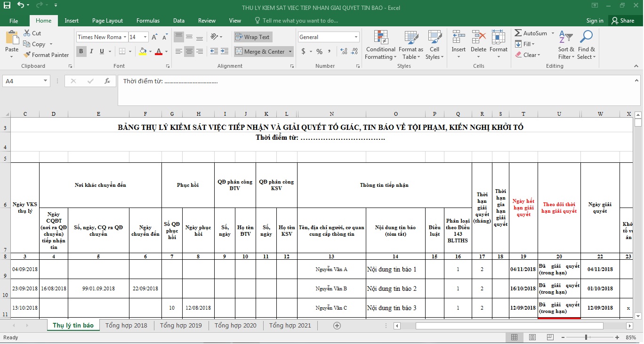The height and width of the screenshot is (344, 644).
Task: Click the Save icon in title bar
Action: (7, 6)
